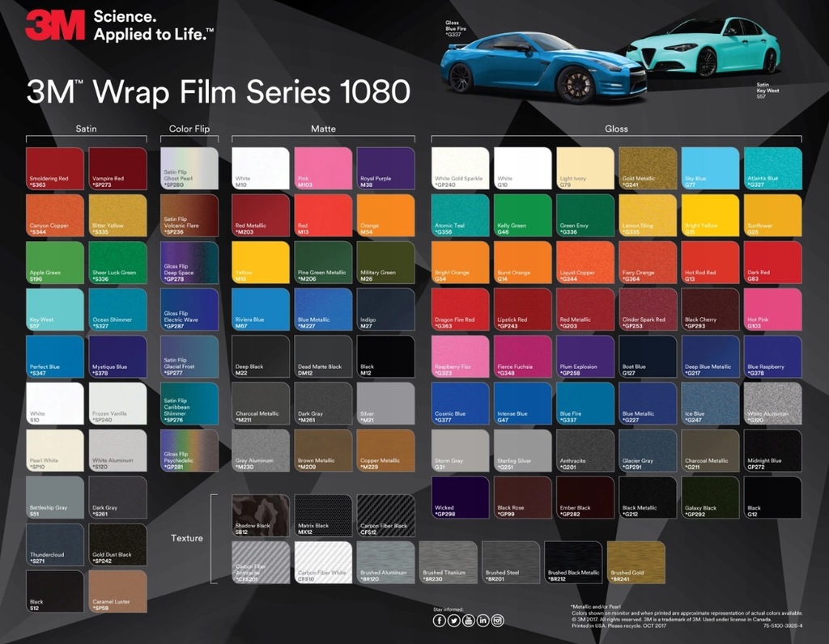This screenshot has width=829, height=644.
Task: Select the Dead Matte Black DM12 swatch
Action: pyautogui.click(x=323, y=357)
